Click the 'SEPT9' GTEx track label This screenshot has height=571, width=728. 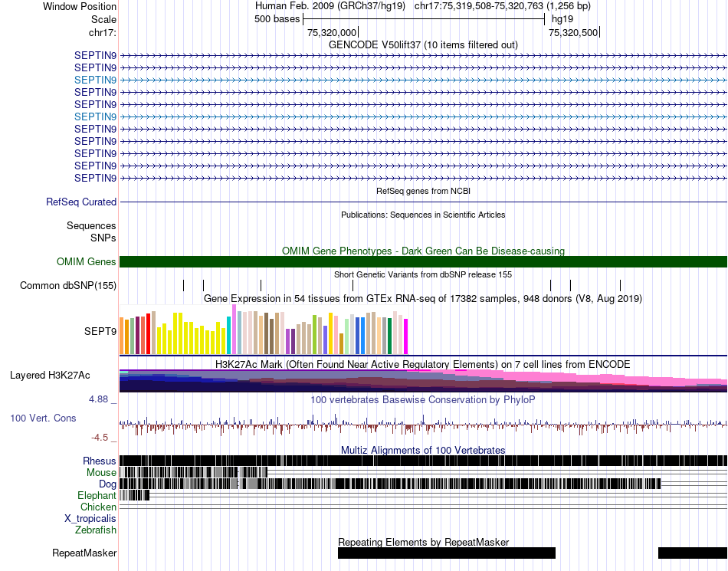coord(100,331)
